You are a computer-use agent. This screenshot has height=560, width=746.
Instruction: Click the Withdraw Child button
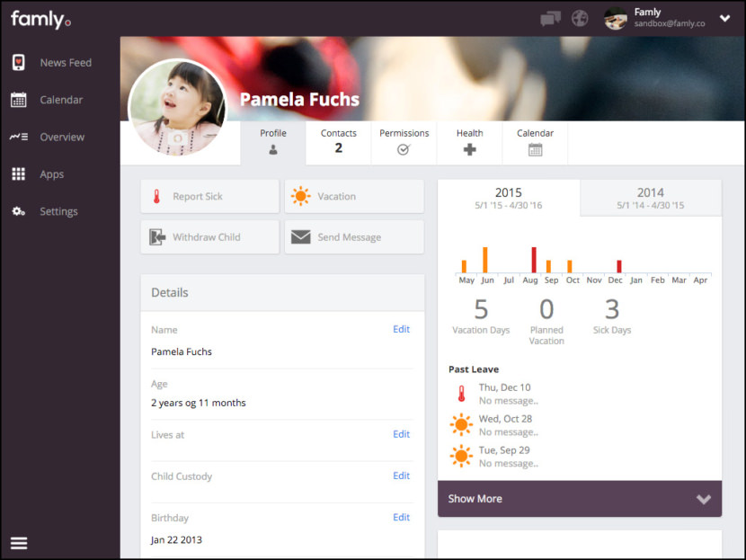tap(209, 237)
